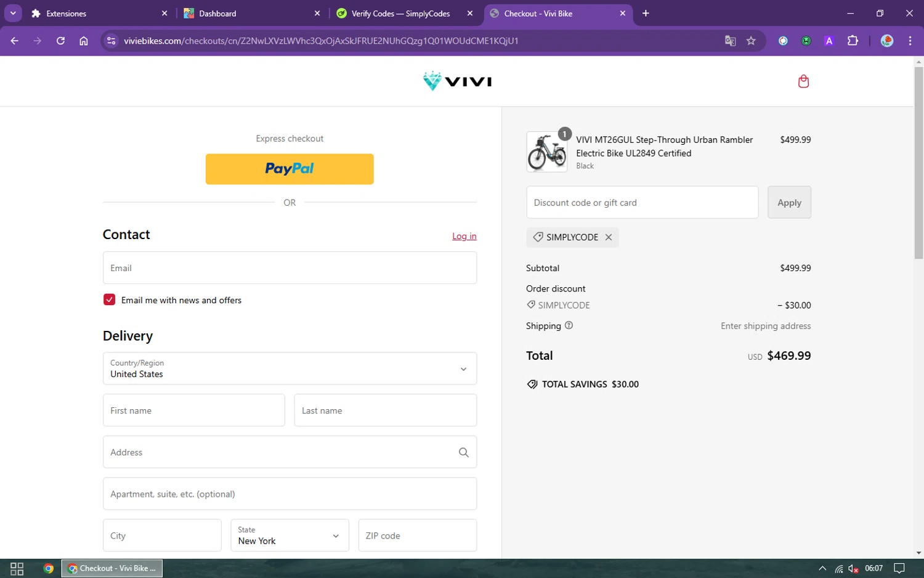The width and height of the screenshot is (924, 578).
Task: Remove the SIMPLYCODE discount tag
Action: (609, 237)
